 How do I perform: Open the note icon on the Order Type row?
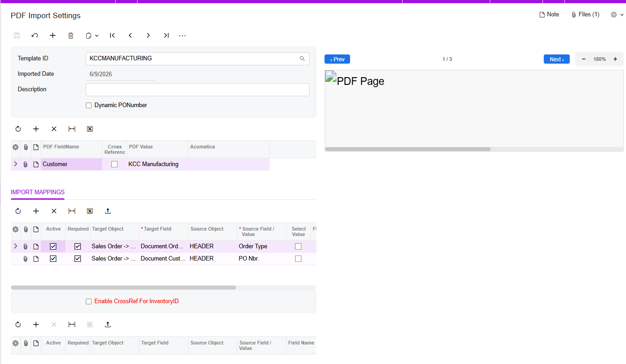coord(36,246)
